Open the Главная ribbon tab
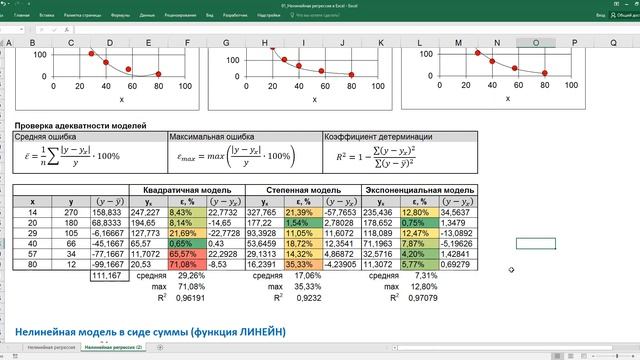 click(x=22, y=15)
